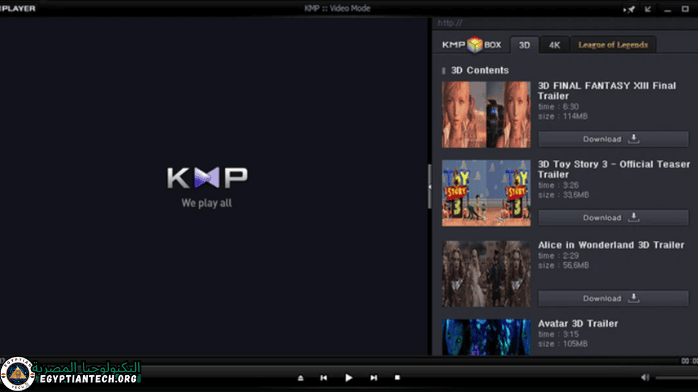The height and width of the screenshot is (392, 698).
Task: Click the 'KMP :: Video Mode' title text
Action: click(337, 8)
